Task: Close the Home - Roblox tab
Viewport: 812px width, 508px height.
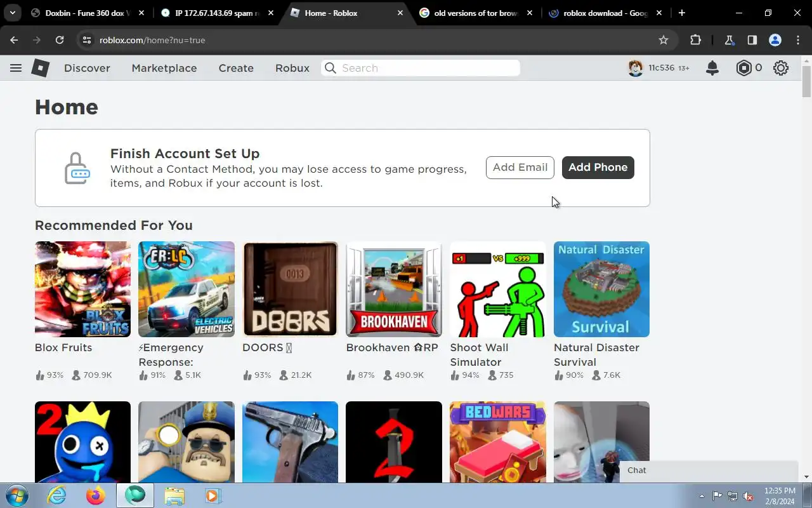Action: tap(400, 13)
